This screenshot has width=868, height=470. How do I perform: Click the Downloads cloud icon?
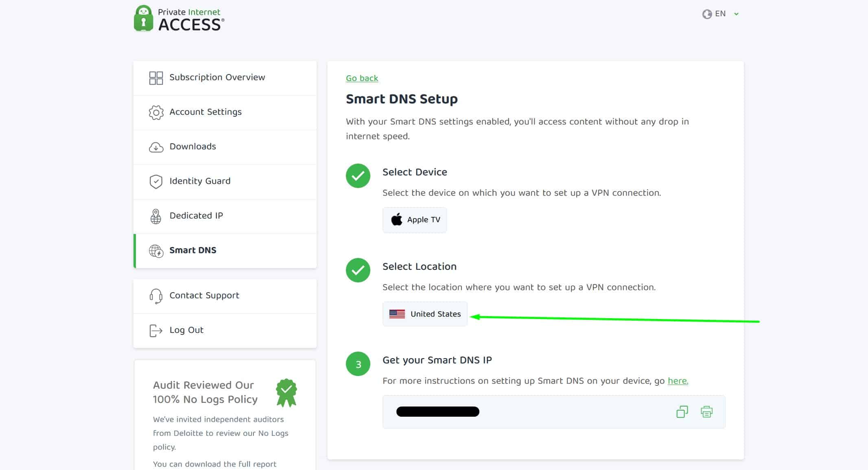tap(156, 147)
